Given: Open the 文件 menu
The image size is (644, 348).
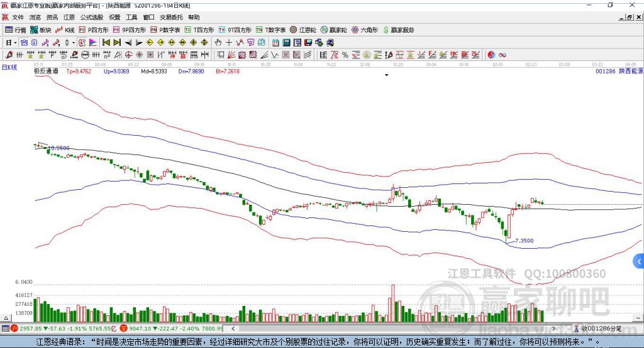Looking at the screenshot, I should (x=18, y=17).
